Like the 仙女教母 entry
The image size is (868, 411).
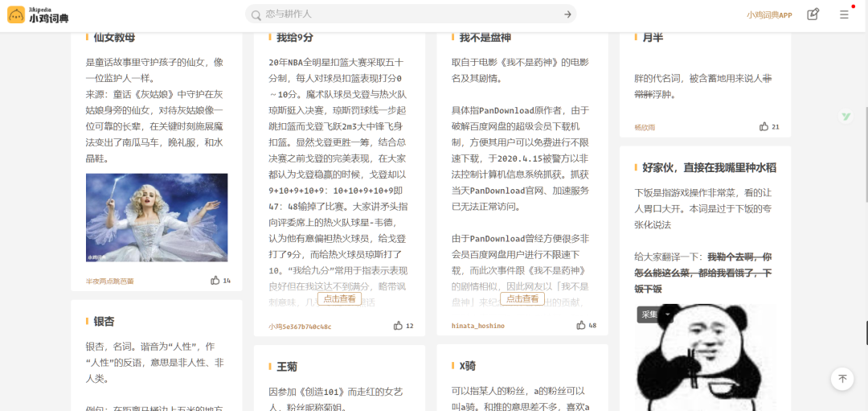click(x=215, y=281)
